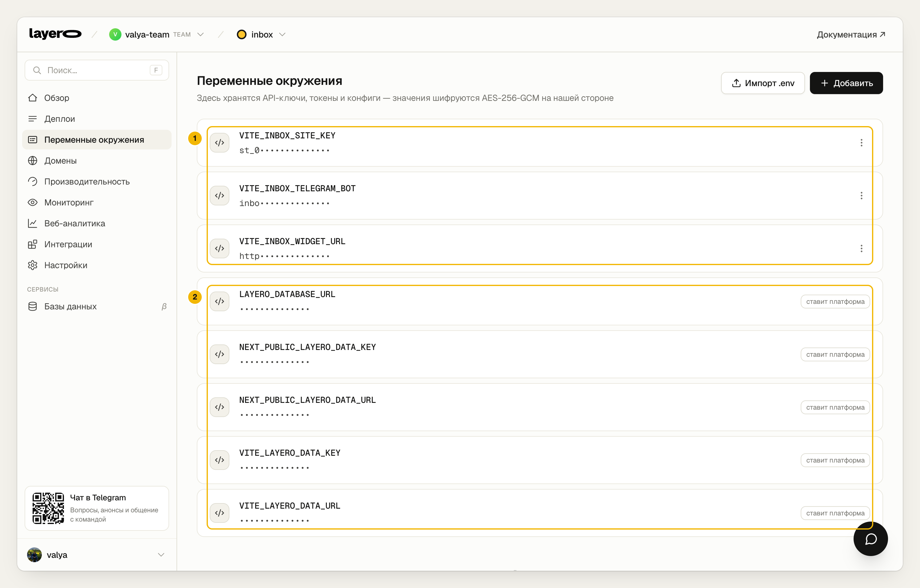Open the Домены page
The image size is (920, 588).
click(97, 161)
